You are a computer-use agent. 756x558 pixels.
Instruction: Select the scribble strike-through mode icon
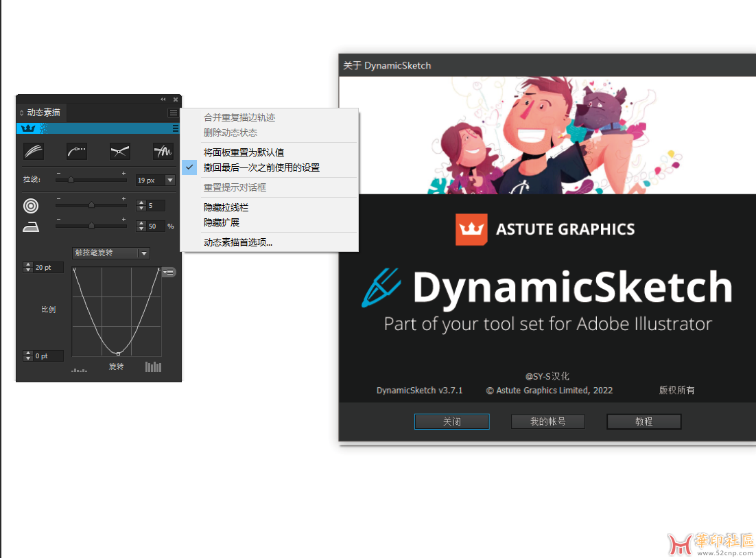click(163, 152)
